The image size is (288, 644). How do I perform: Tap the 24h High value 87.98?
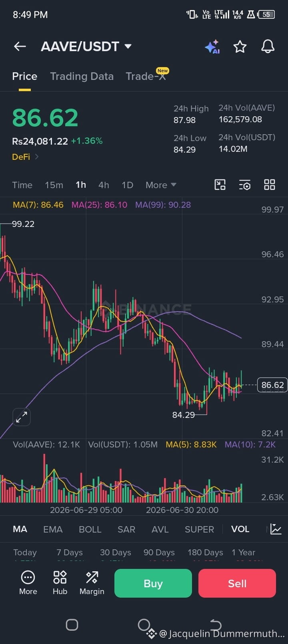(x=184, y=120)
